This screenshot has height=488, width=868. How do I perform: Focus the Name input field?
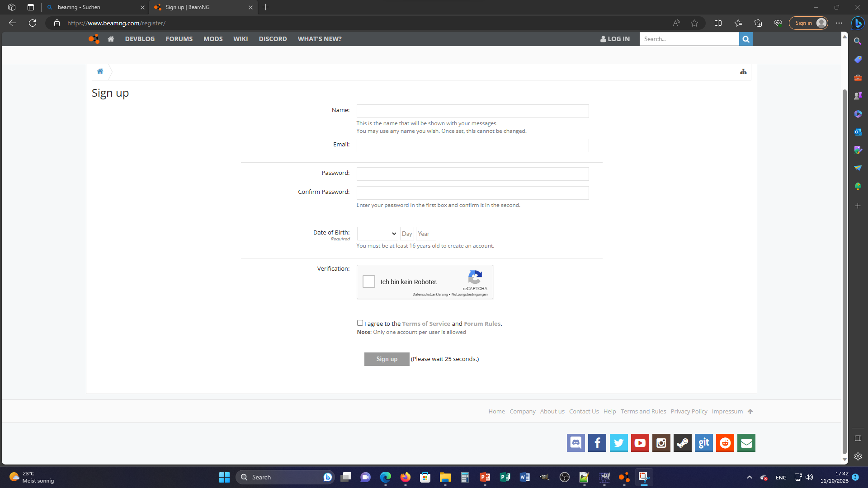[x=472, y=111]
